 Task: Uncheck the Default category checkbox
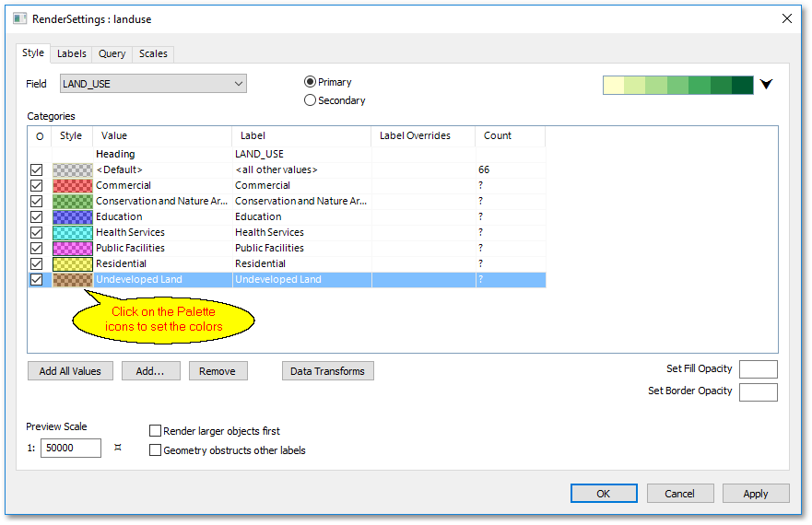(x=36, y=169)
